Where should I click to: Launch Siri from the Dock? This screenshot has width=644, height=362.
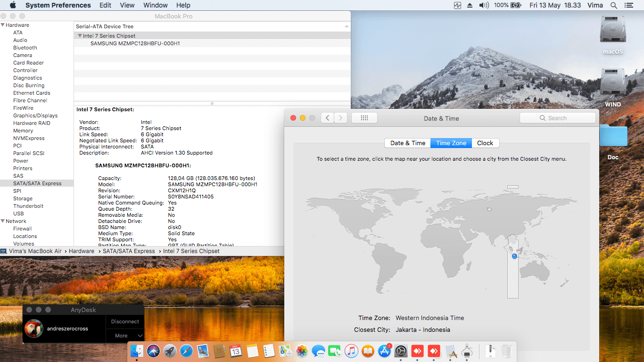click(153, 351)
